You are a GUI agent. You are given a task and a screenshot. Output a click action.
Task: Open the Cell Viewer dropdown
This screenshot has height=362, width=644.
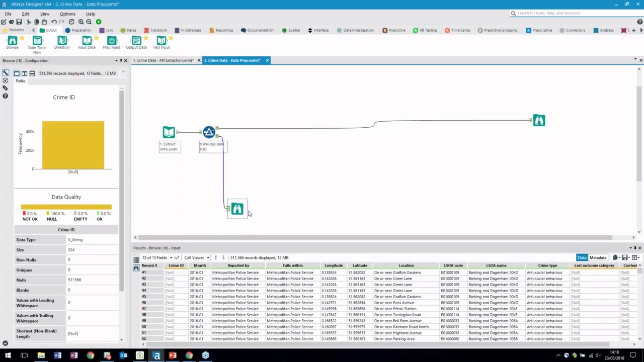(197, 257)
